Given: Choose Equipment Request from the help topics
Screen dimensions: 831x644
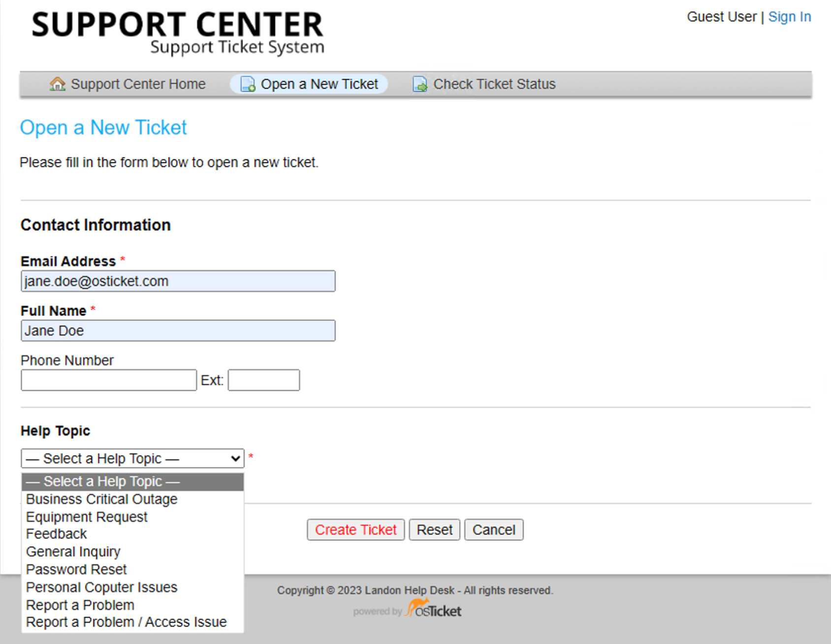Looking at the screenshot, I should (86, 516).
